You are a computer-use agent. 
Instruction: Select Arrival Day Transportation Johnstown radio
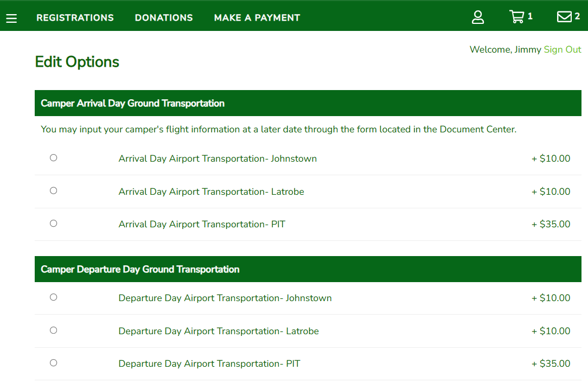[53, 158]
